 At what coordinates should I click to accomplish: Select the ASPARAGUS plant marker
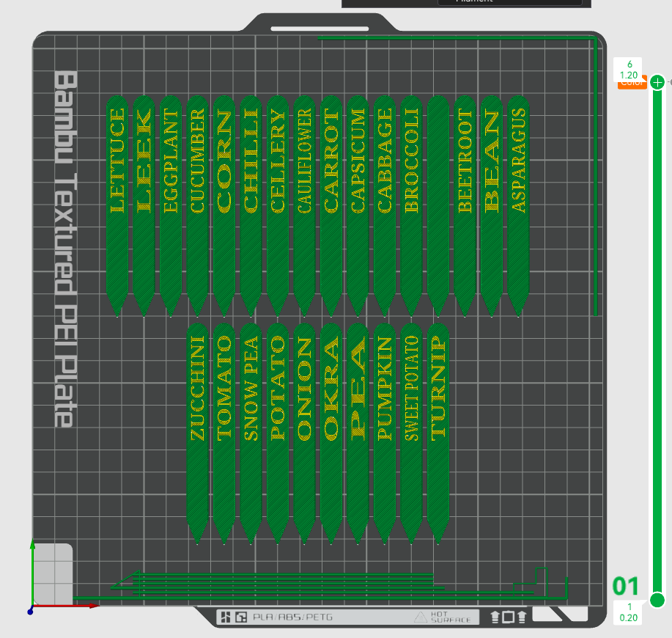click(518, 206)
